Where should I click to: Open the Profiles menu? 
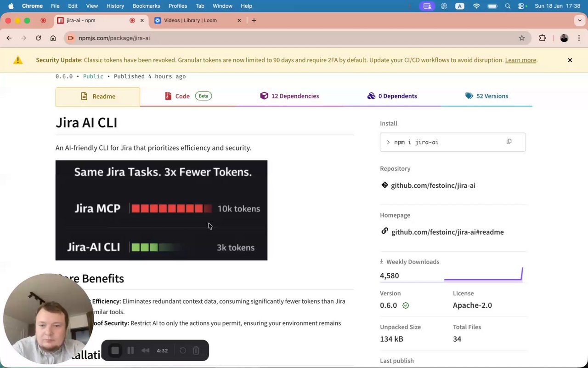[178, 6]
